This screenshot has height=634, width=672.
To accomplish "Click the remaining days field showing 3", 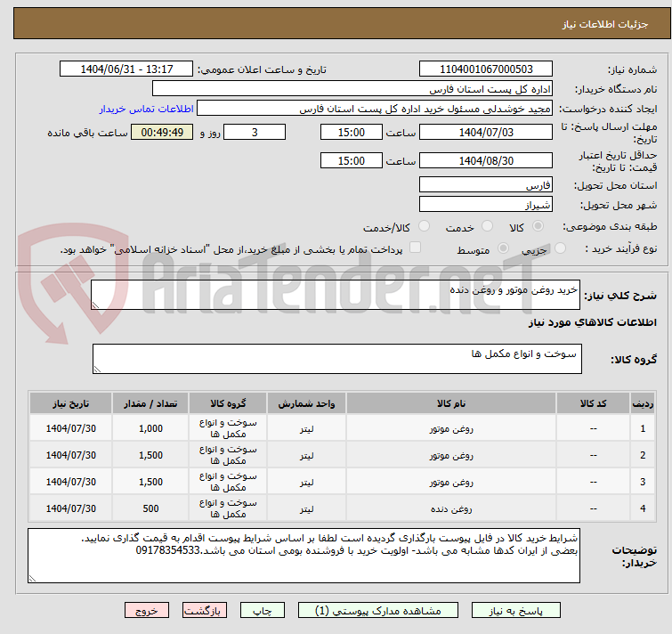I will (255, 132).
